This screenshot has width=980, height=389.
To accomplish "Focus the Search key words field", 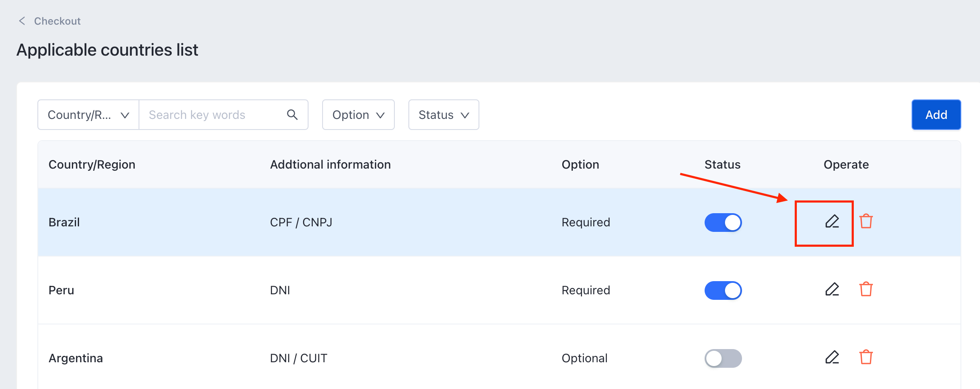I will point(212,115).
